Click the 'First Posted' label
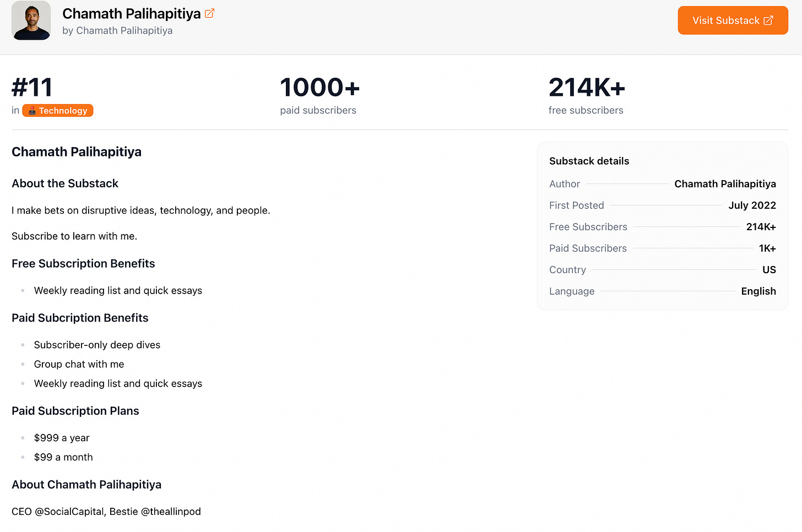The height and width of the screenshot is (532, 802). 577,205
